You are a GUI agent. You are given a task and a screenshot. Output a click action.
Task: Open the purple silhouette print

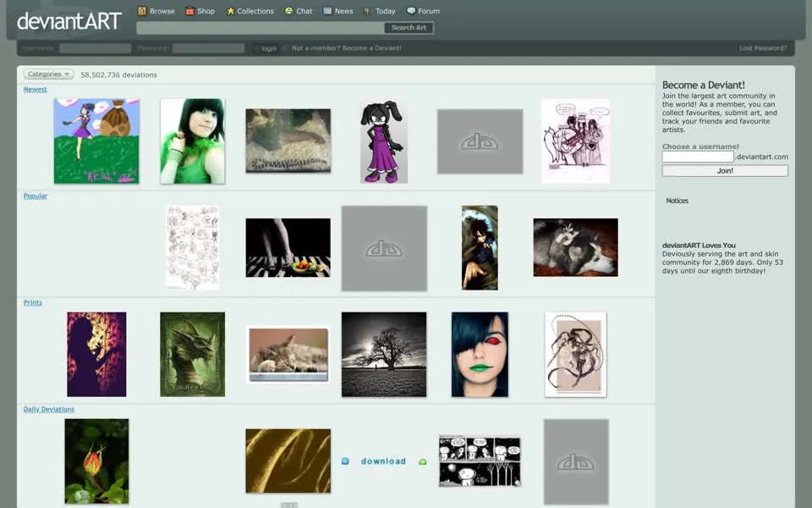96,355
